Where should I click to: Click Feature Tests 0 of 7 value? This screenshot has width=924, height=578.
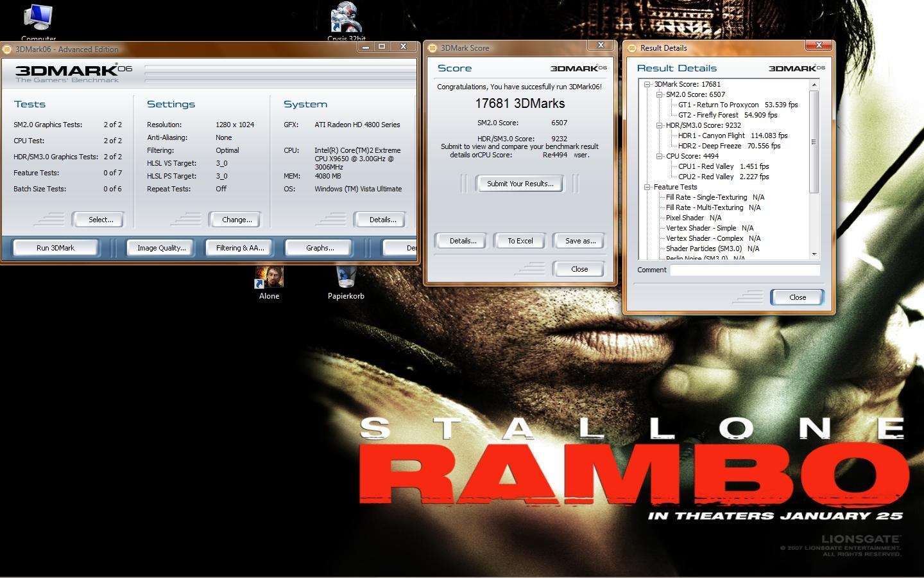tap(112, 173)
